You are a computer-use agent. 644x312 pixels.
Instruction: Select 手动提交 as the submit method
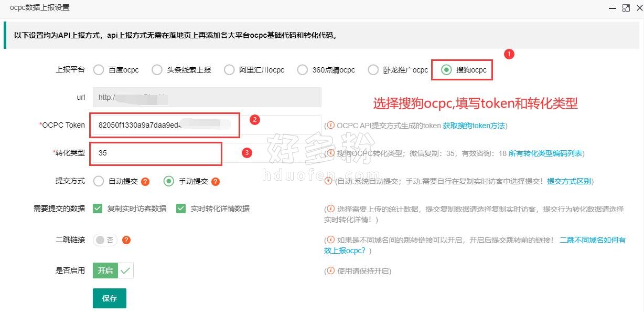169,181
